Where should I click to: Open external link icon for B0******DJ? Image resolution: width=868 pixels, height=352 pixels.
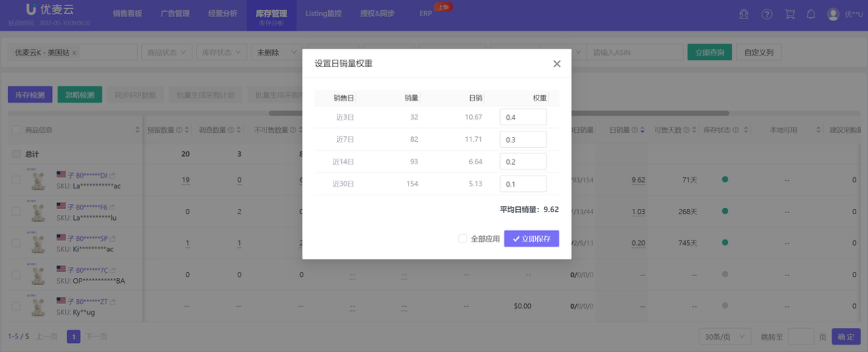coord(112,176)
